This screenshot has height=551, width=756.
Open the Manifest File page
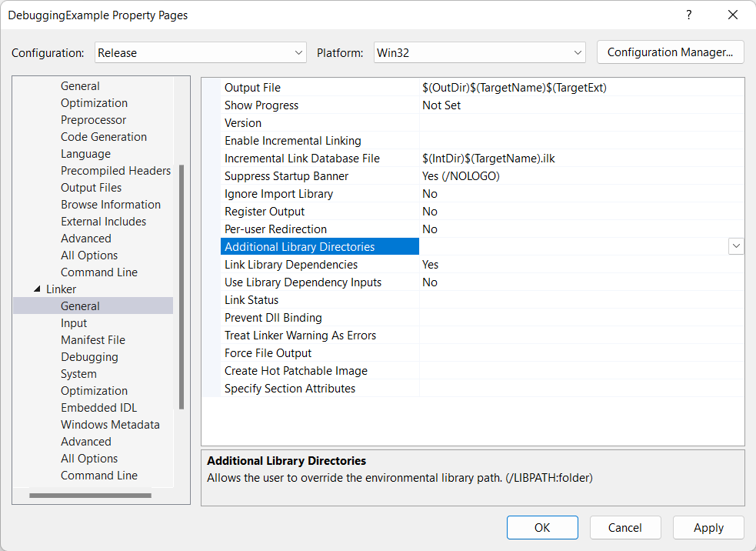tap(92, 340)
